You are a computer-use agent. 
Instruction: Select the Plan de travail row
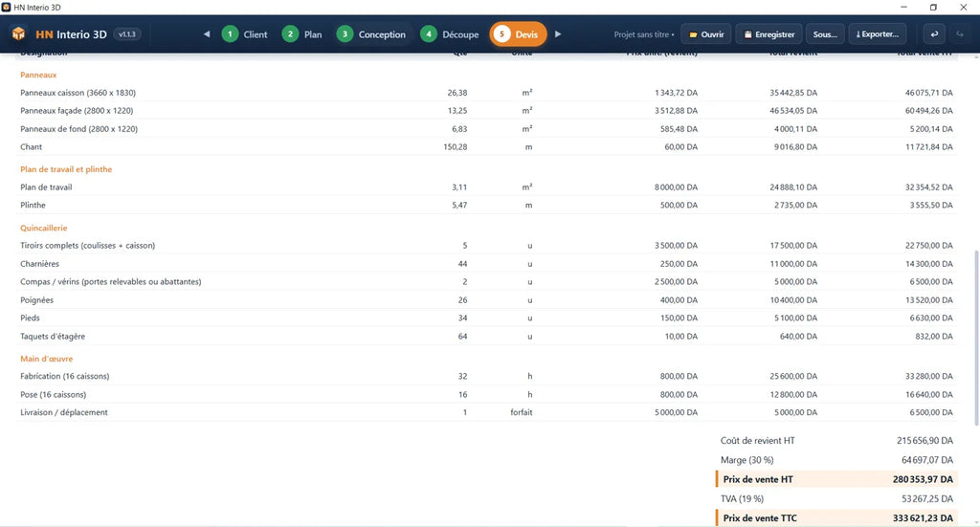pyautogui.click(x=486, y=187)
